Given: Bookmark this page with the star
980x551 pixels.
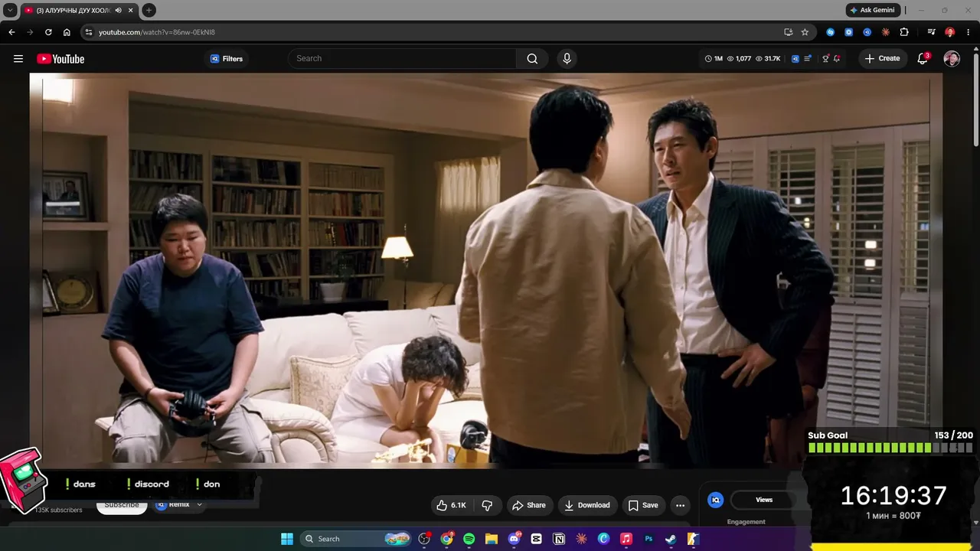Looking at the screenshot, I should click(805, 32).
